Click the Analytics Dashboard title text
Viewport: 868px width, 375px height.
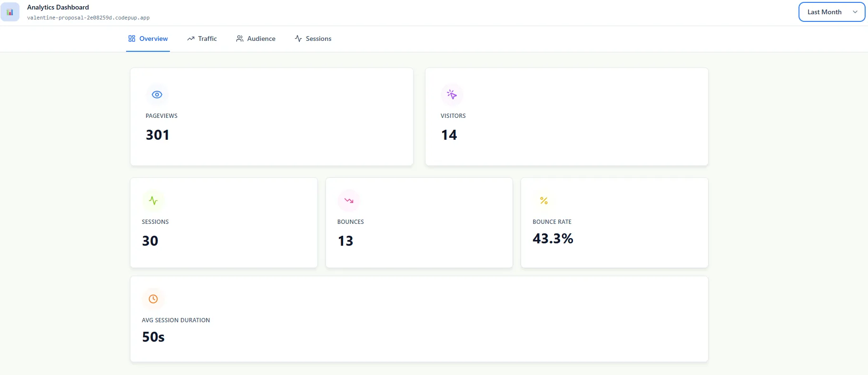58,7
